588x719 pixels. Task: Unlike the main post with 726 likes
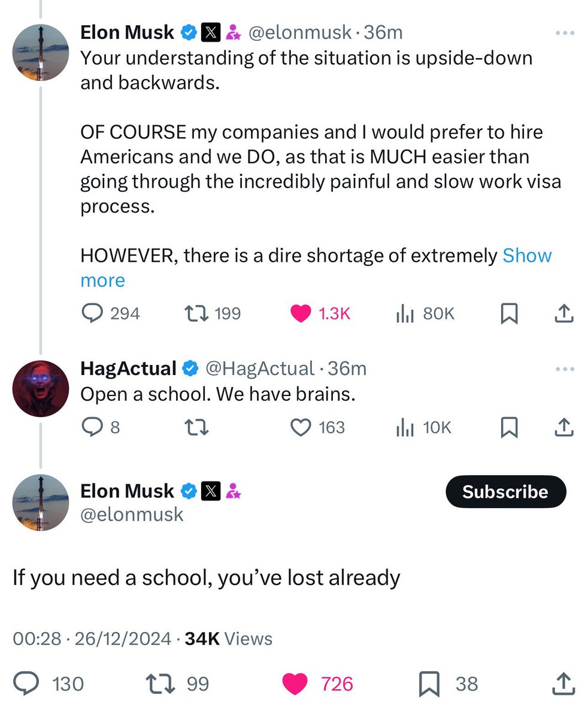pyautogui.click(x=295, y=684)
